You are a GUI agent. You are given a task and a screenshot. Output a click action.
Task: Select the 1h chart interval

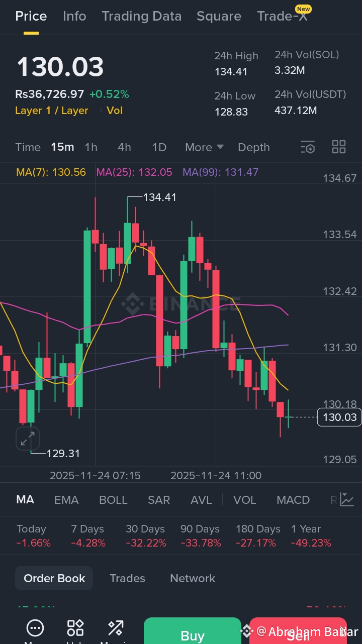(x=91, y=147)
